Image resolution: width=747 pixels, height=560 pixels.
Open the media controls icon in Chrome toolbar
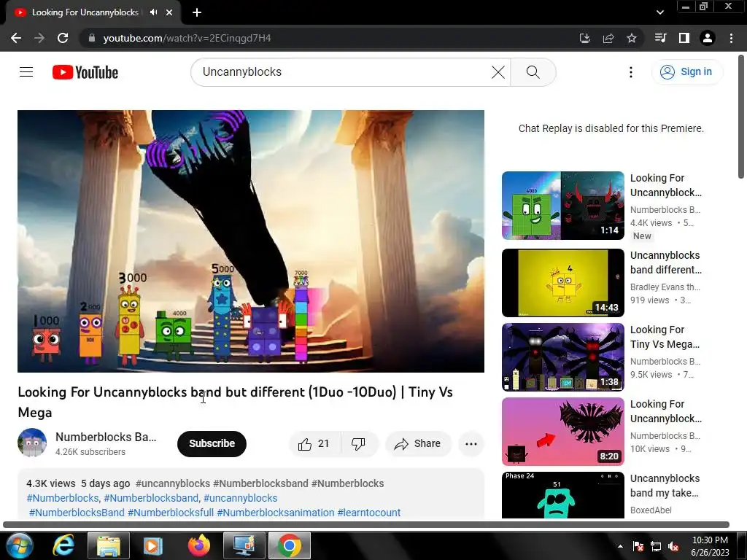[x=660, y=38]
